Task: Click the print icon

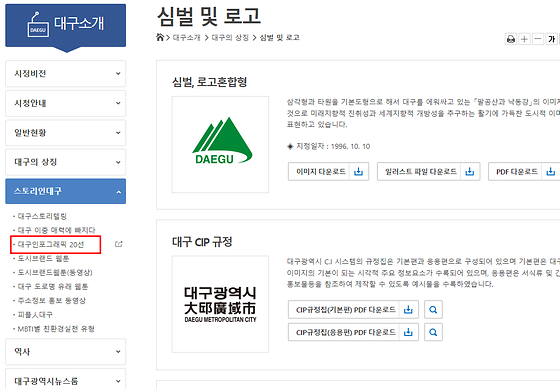Action: pyautogui.click(x=511, y=39)
